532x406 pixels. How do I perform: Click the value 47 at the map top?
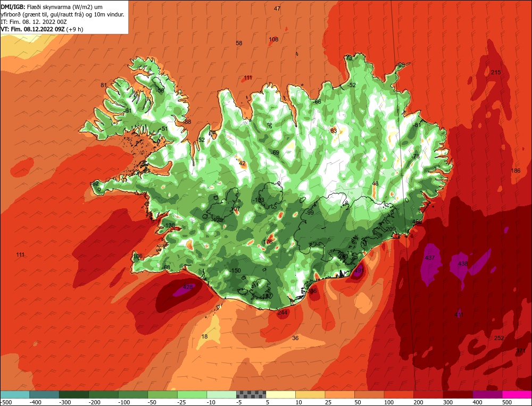click(x=277, y=9)
